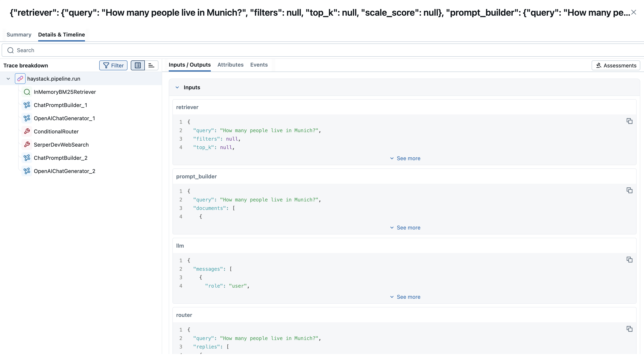Viewport: 644px width, 360px height.
Task: Click the Filter button
Action: tap(113, 65)
